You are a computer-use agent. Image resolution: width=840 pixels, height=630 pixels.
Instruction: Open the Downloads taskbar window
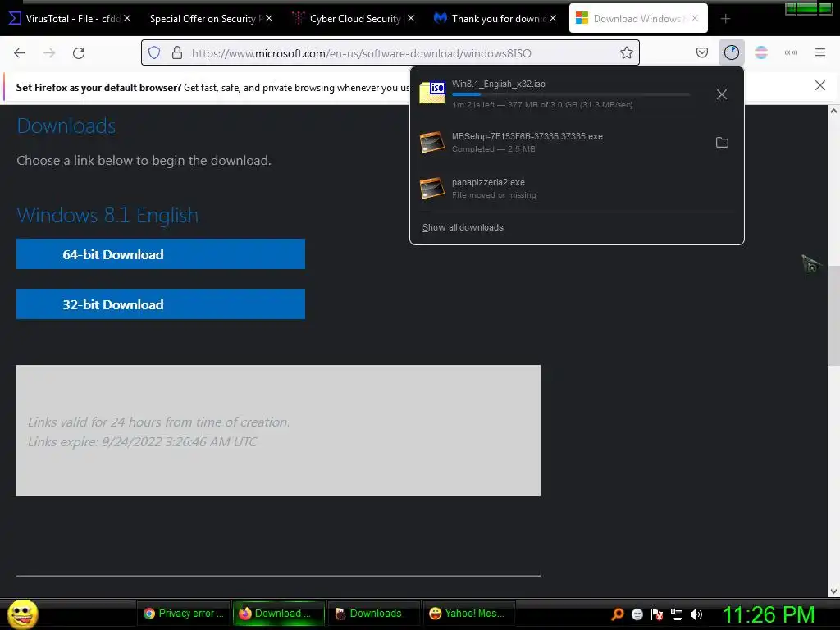pyautogui.click(x=372, y=614)
